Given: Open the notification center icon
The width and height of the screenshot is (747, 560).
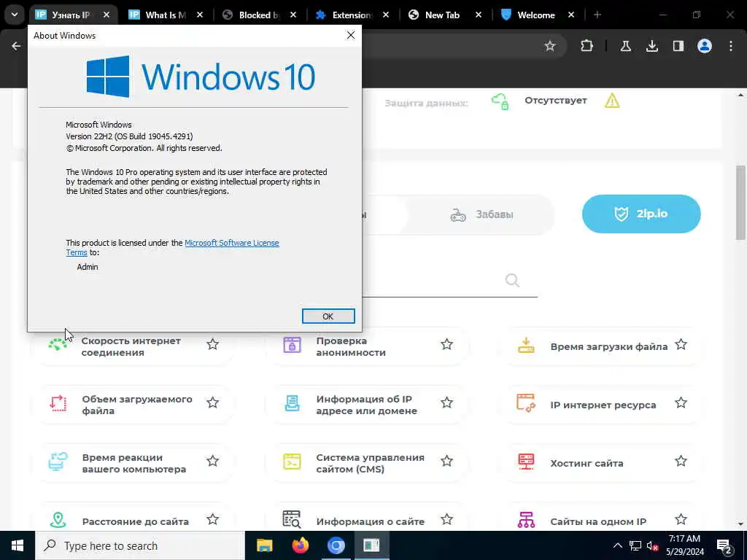Looking at the screenshot, I should [x=724, y=545].
